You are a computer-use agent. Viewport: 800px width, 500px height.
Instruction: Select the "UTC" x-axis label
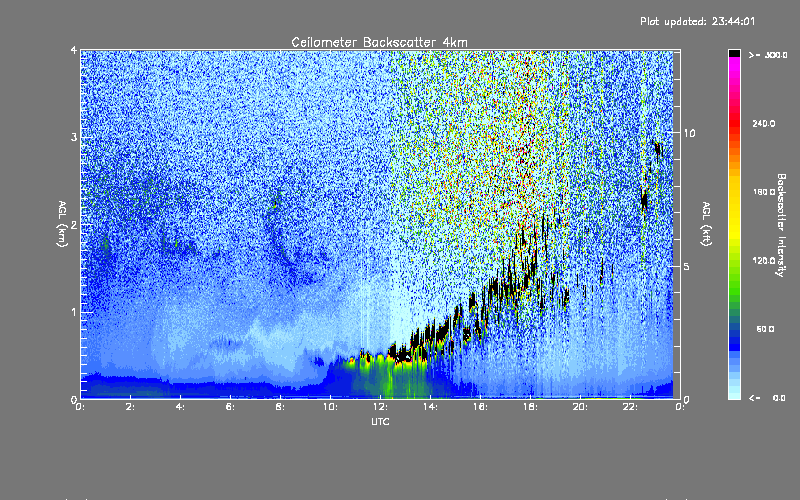380,422
